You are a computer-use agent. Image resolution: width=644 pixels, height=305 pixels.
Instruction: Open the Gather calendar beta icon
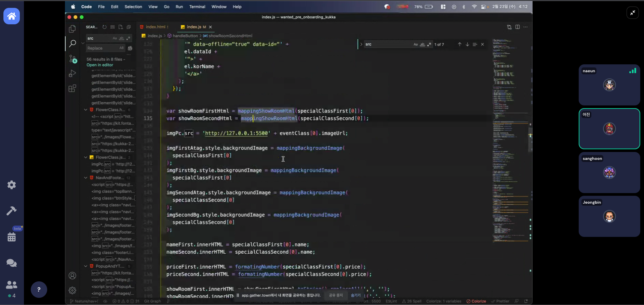[12, 237]
